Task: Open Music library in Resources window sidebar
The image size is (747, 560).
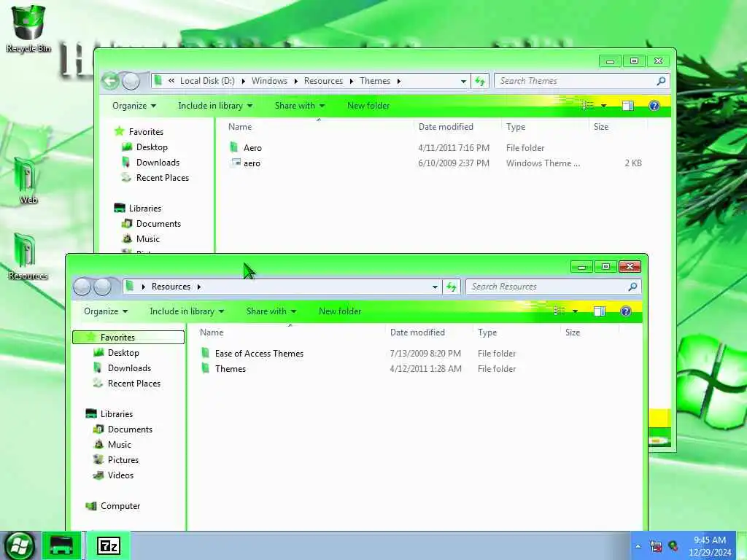Action: point(112,444)
